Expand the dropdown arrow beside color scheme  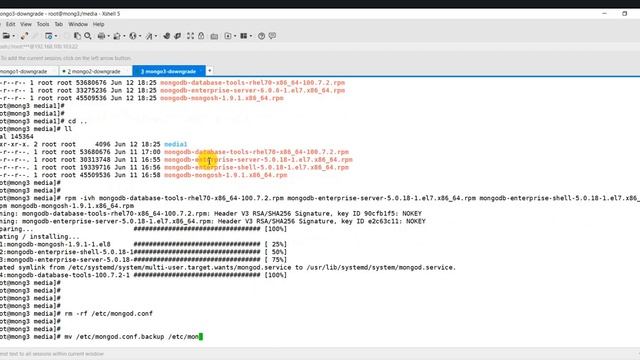(x=124, y=36)
